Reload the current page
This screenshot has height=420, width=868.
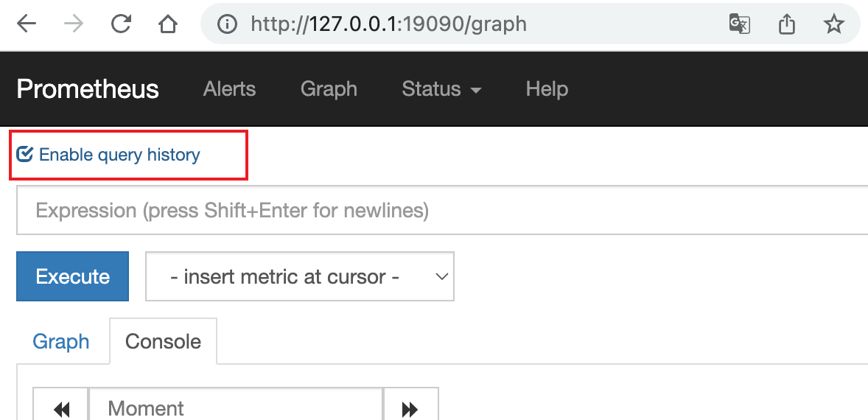click(x=121, y=24)
